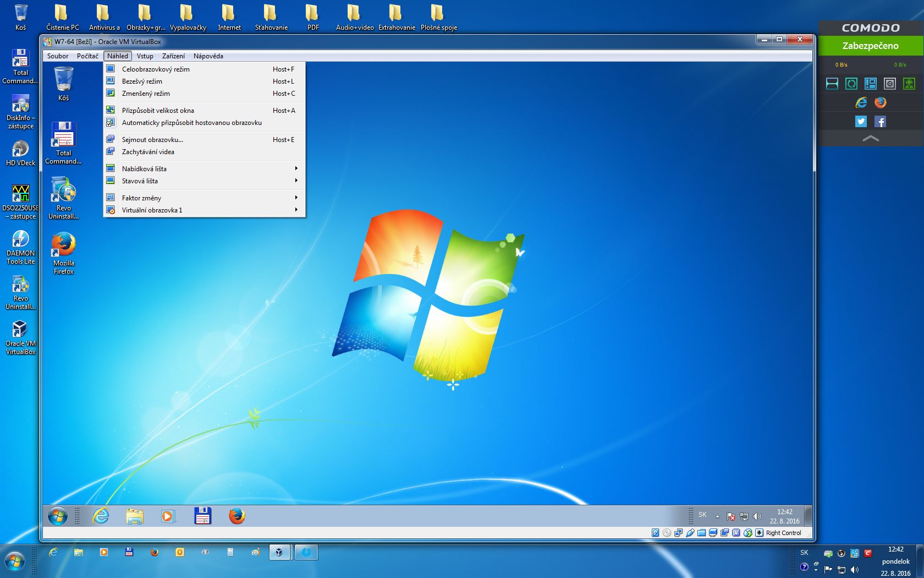Toggle Automaticky přizpůsobit hostovanou obrazovku option
The width and height of the screenshot is (924, 578).
point(204,122)
